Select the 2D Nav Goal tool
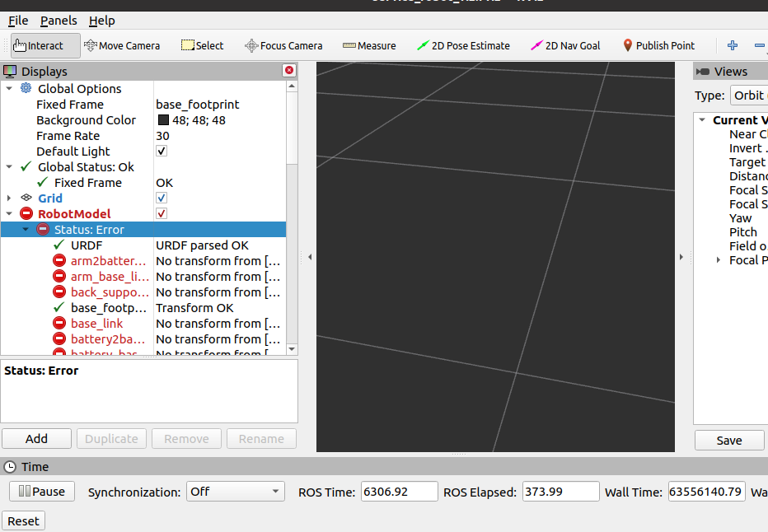 pyautogui.click(x=565, y=46)
